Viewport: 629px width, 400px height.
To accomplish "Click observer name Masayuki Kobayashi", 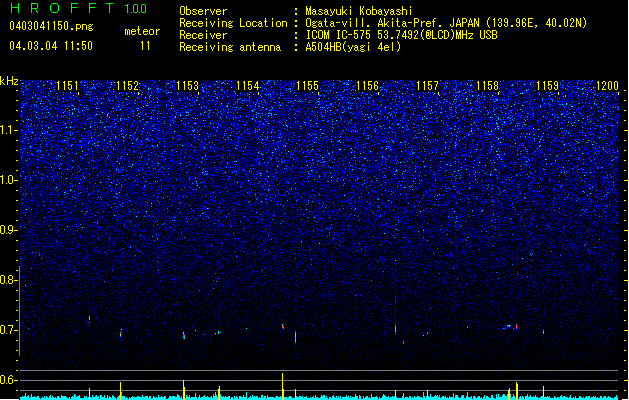I will point(359,11).
